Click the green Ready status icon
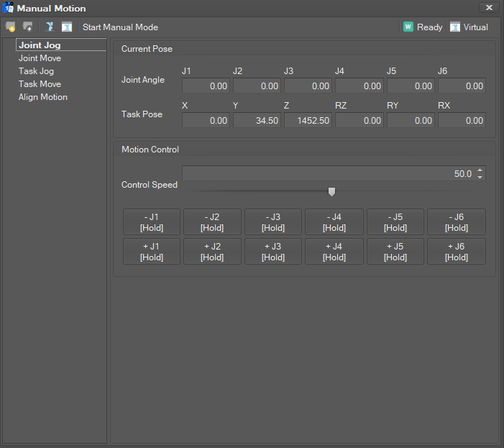The width and height of the screenshot is (504, 448). [408, 27]
